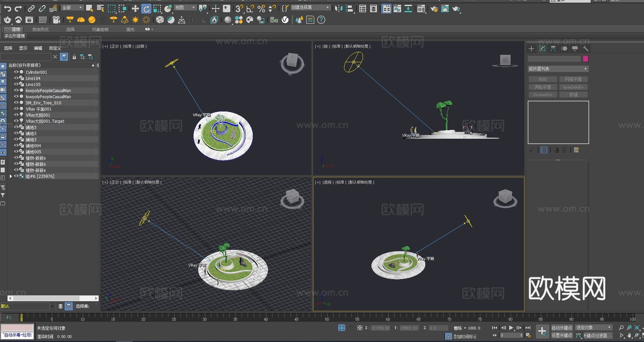Click the OpenSubdiv modifier button
The width and height of the screenshot is (644, 342).
[573, 87]
